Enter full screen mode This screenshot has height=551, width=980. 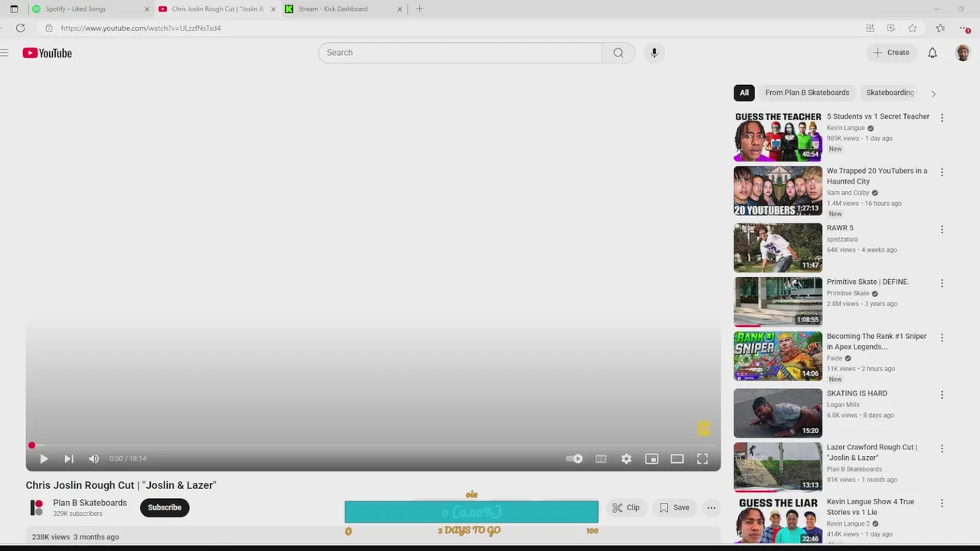point(702,458)
